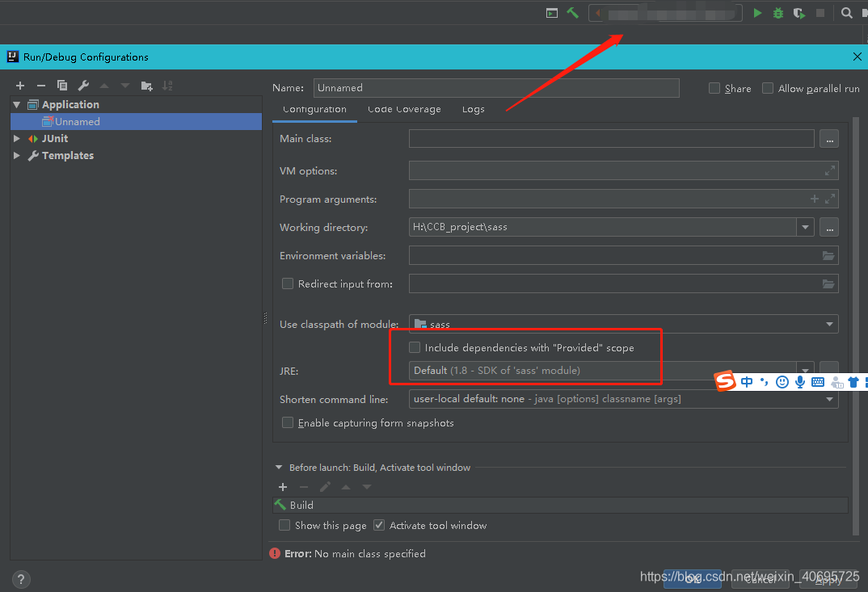Open the JRE selection dropdown
The image size is (868, 592).
pos(805,371)
